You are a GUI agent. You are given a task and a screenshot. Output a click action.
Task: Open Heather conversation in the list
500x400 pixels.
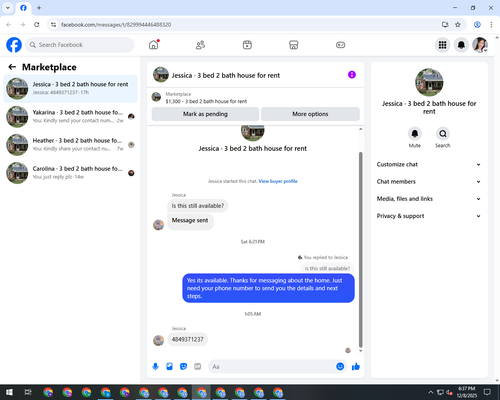click(70, 145)
